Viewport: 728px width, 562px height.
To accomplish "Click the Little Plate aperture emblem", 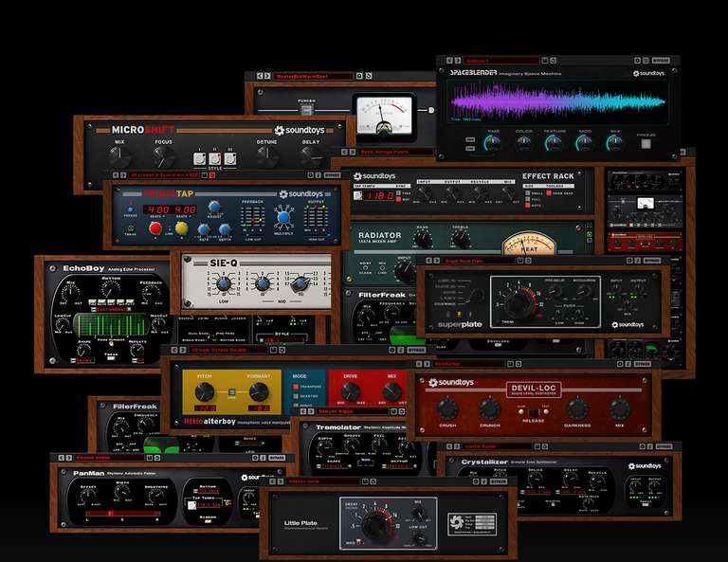I will 456,523.
